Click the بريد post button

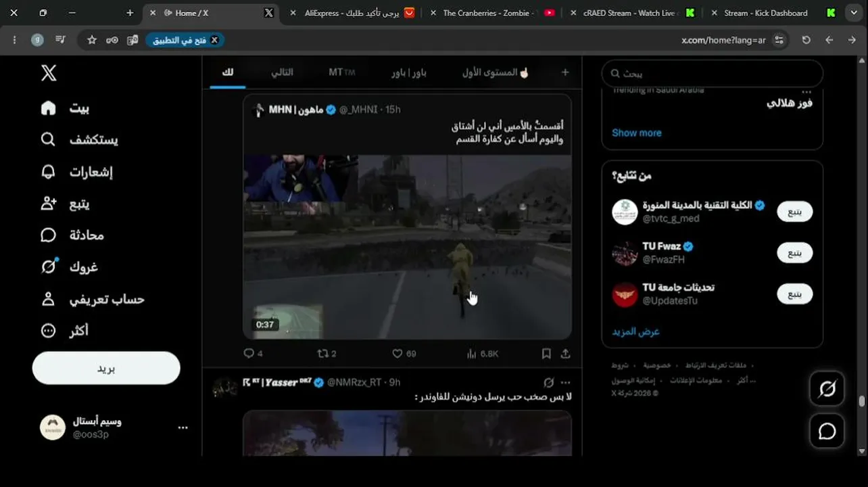(x=106, y=369)
